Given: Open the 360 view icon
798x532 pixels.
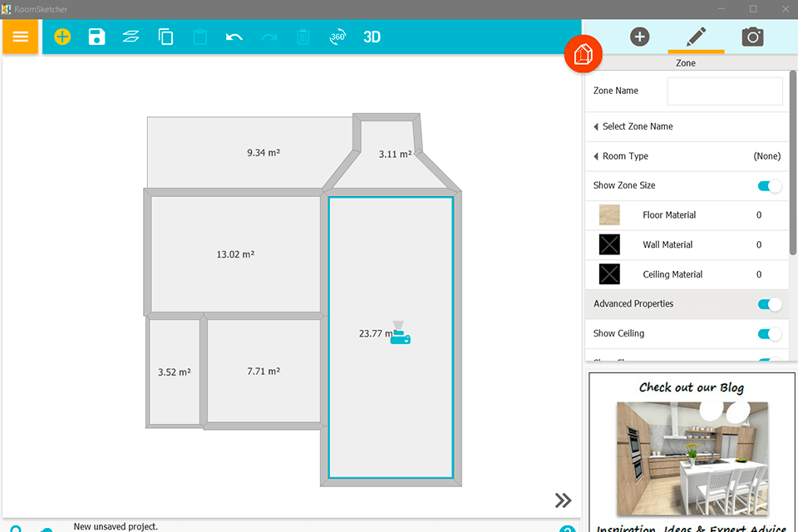Looking at the screenshot, I should click(337, 37).
